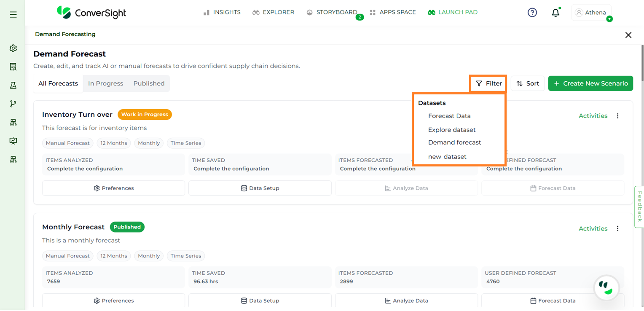Expand the Athena user profile dropdown
The image size is (644, 311).
click(x=591, y=13)
